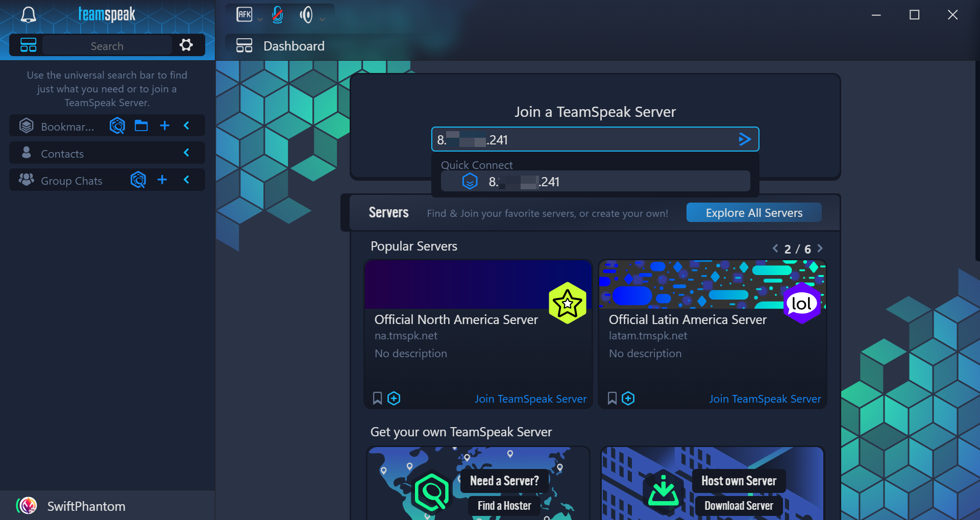Click the search icon in Bookmarks row
980x520 pixels.
117,126
